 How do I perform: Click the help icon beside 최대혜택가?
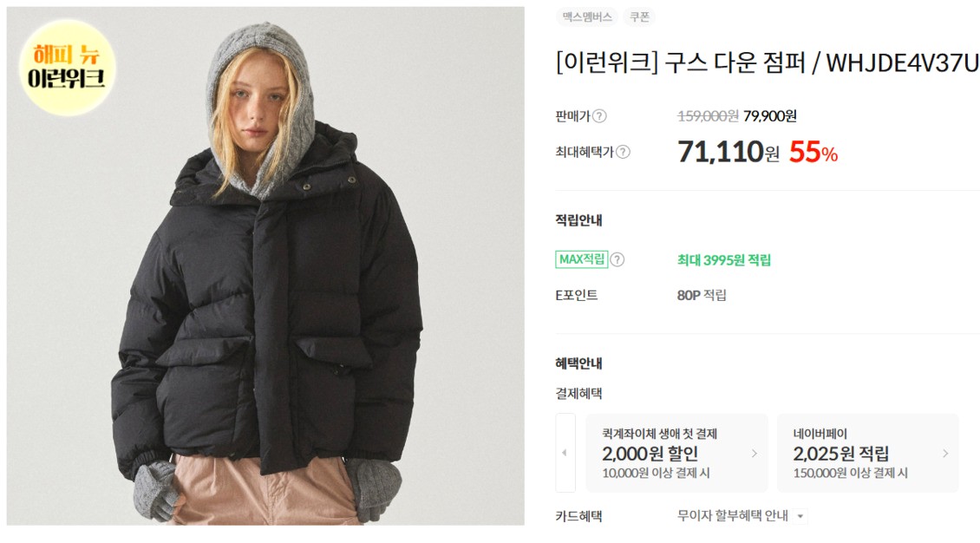(x=624, y=152)
